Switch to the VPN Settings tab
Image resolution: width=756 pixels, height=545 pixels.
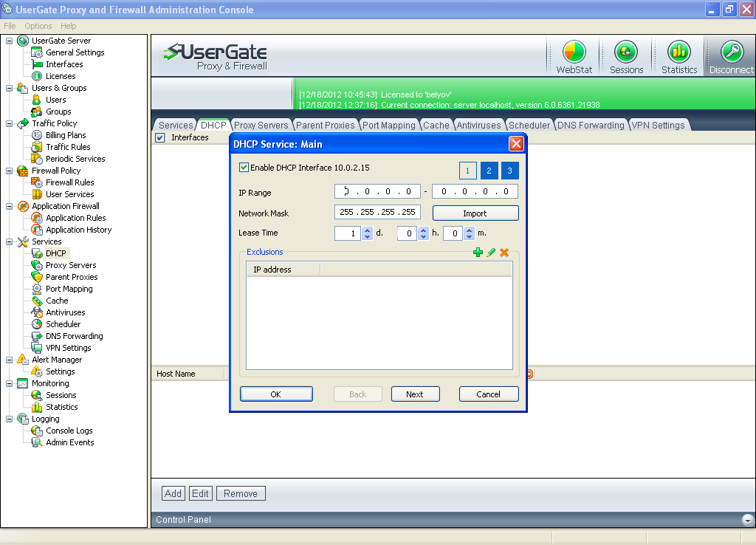[x=658, y=125]
